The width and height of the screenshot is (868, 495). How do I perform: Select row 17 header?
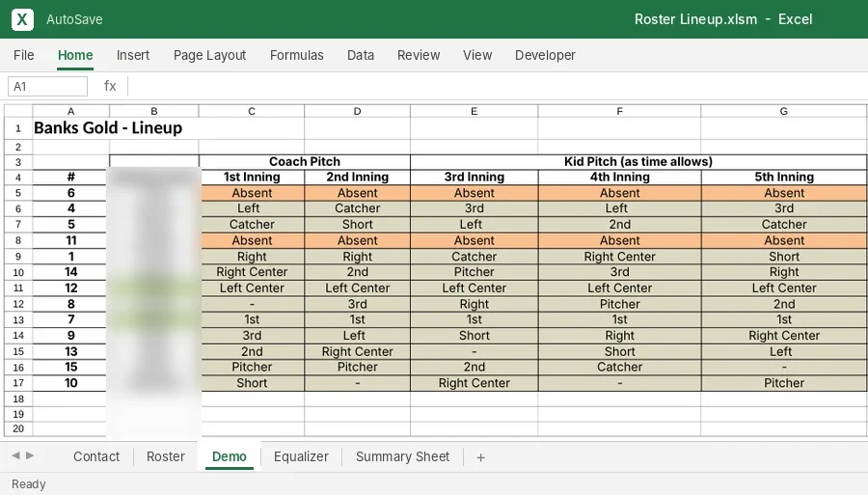pyautogui.click(x=18, y=383)
